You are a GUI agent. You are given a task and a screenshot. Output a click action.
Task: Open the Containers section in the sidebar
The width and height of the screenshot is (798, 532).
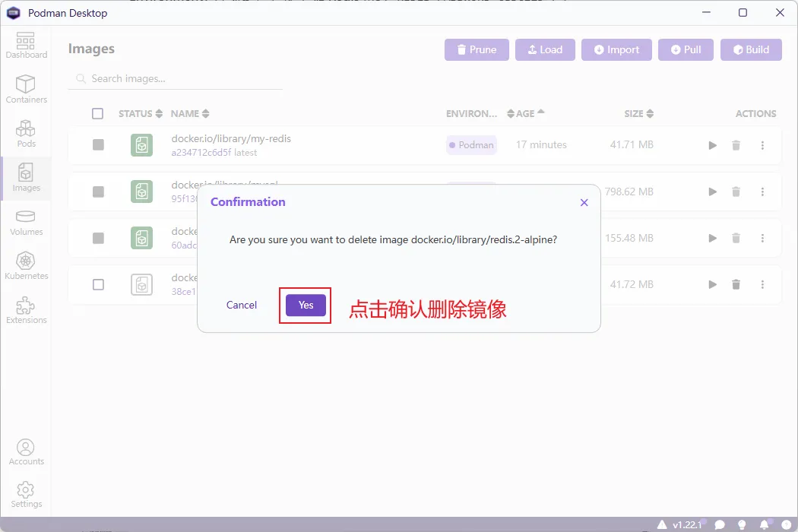point(26,87)
